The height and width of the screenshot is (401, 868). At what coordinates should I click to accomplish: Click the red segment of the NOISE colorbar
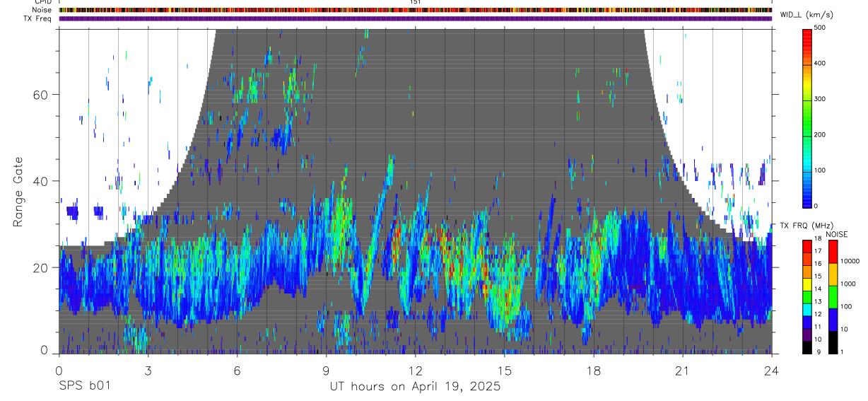[x=833, y=251]
